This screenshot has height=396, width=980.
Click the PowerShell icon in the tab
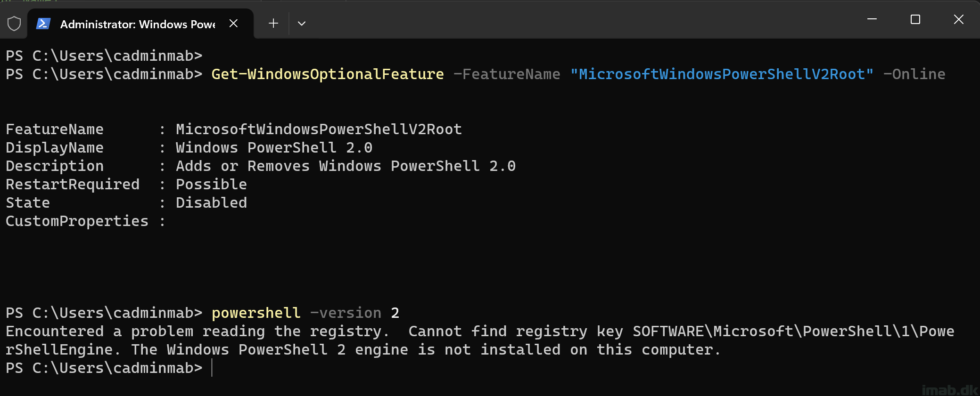tap(43, 24)
